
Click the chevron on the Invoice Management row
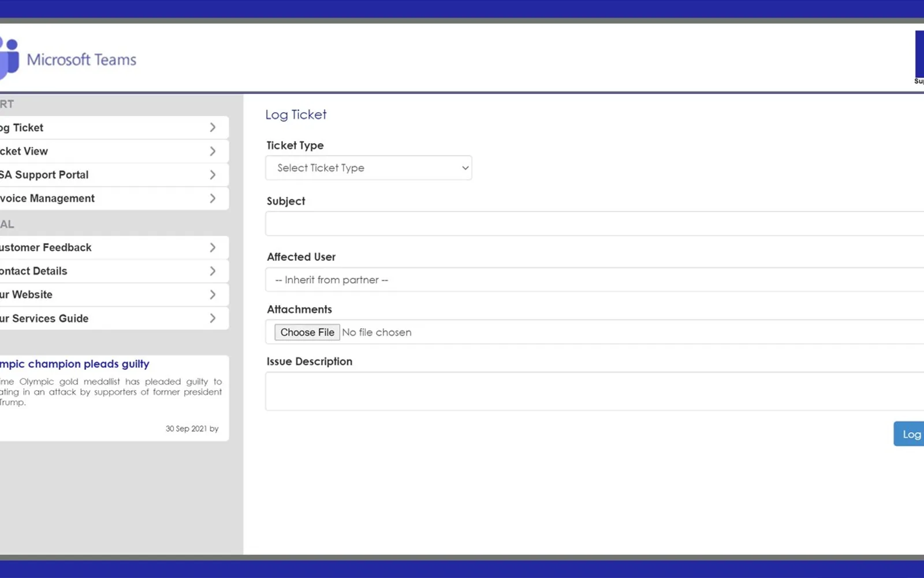click(x=213, y=198)
